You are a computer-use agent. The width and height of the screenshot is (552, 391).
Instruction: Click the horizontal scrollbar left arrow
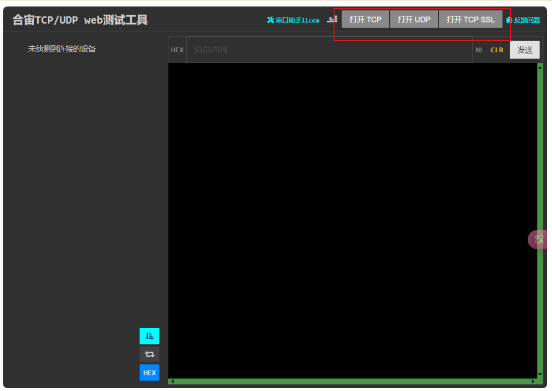[172, 381]
